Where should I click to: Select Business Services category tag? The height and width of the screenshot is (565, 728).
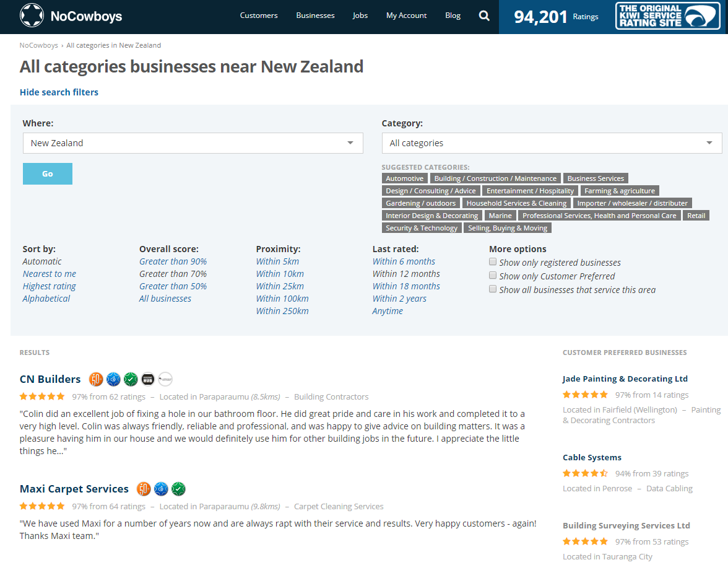click(x=596, y=178)
